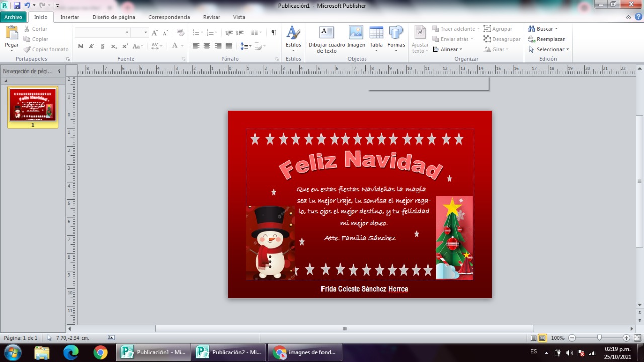Click the Dibujar cuadro de texto icon
Image resolution: width=644 pixels, height=362 pixels.
coord(327,33)
